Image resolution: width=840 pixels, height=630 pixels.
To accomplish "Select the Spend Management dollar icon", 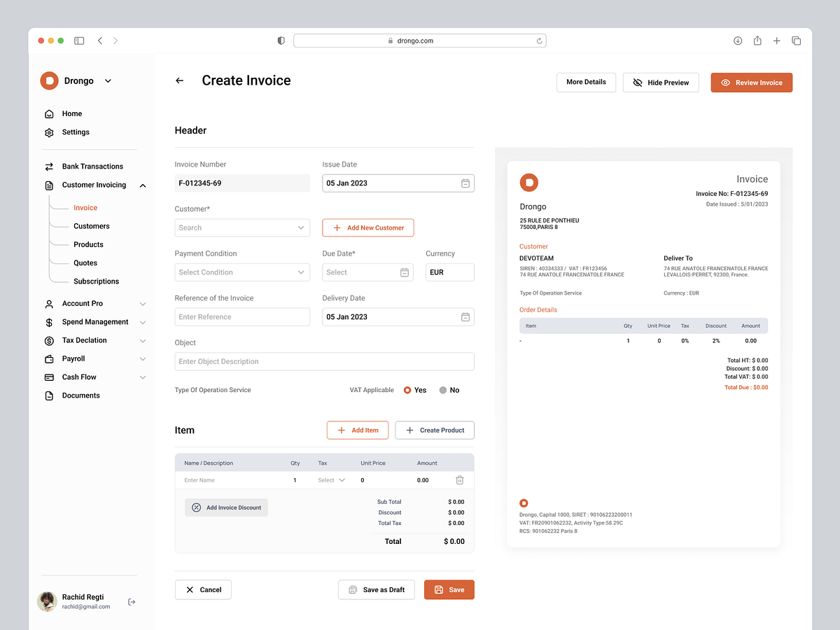I will tap(48, 322).
